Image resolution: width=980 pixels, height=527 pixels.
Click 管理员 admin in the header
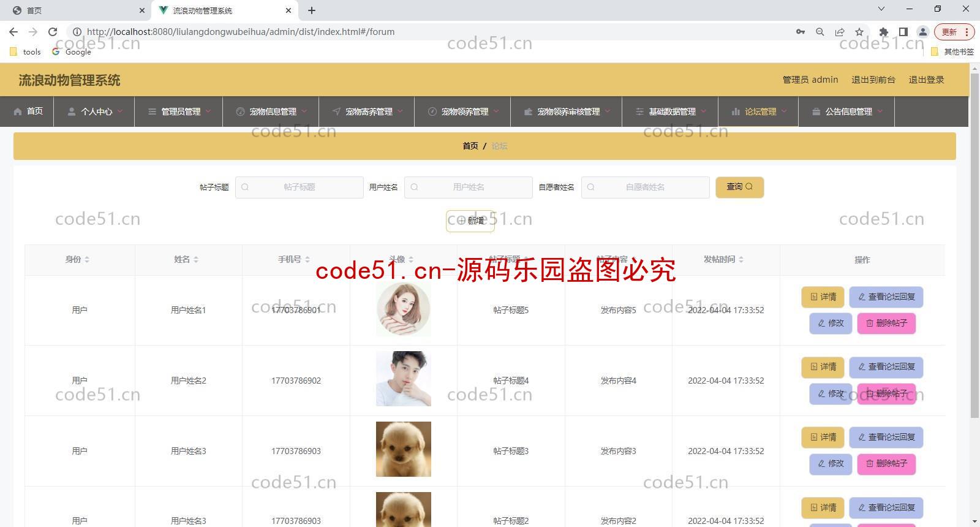click(x=810, y=80)
